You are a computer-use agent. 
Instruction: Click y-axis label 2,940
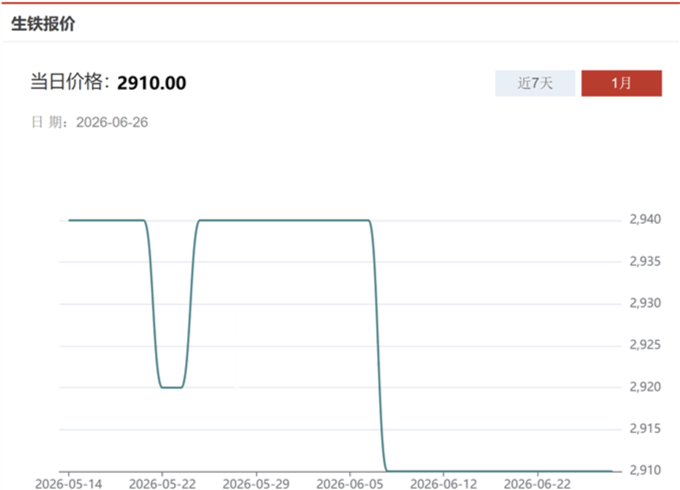click(645, 219)
